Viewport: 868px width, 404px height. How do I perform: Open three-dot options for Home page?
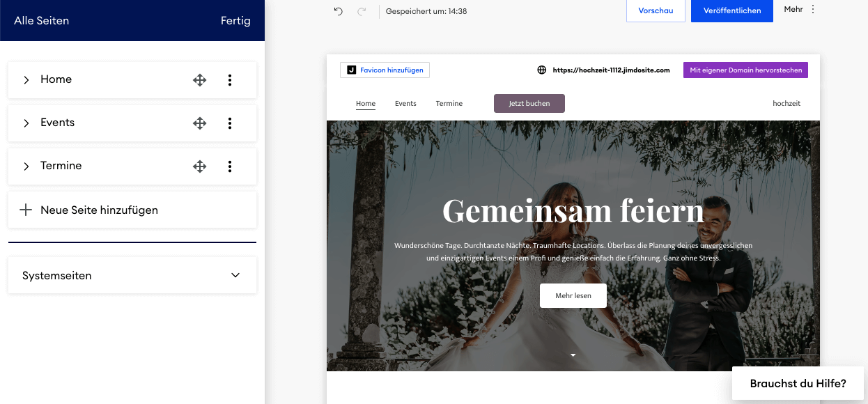point(230,80)
